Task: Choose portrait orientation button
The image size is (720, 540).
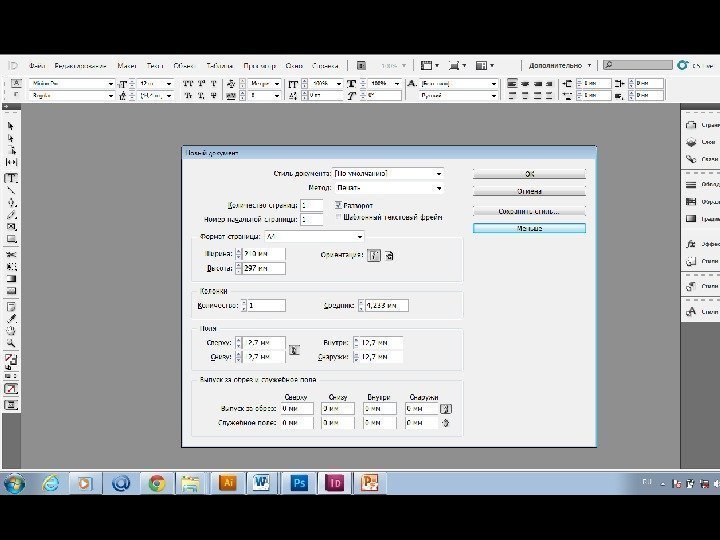Action: click(374, 255)
